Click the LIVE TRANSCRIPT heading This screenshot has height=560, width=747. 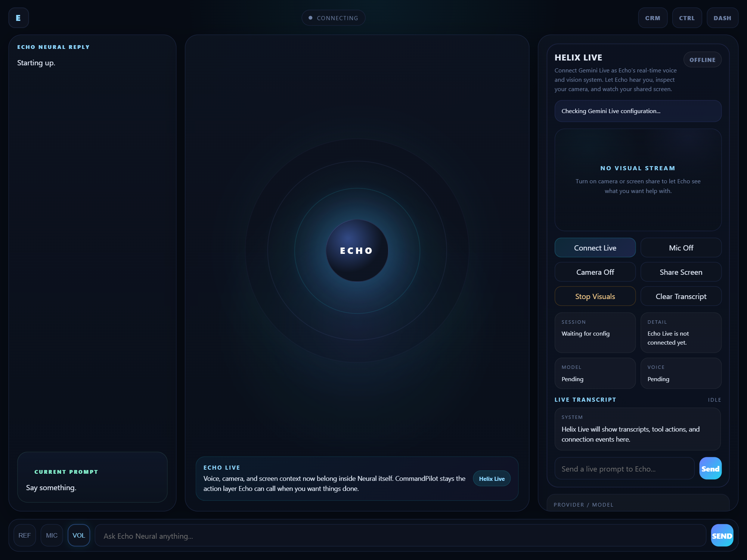585,399
